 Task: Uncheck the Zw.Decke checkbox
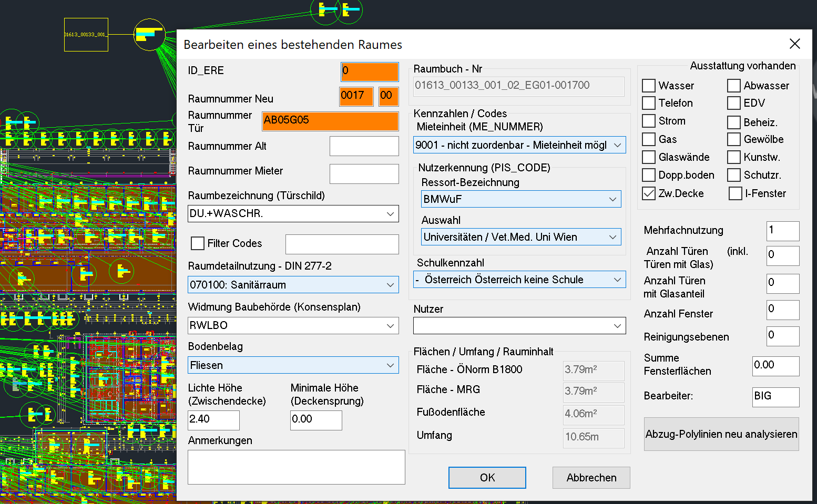(x=649, y=193)
